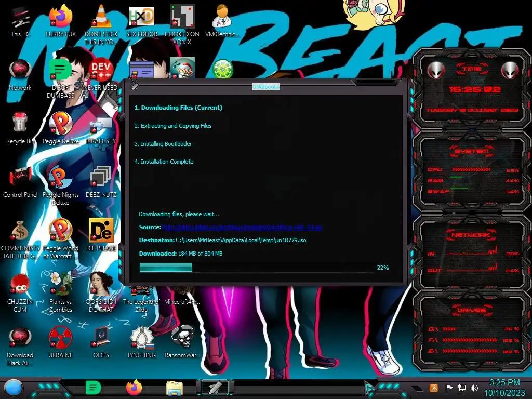Click the destination path un18779.iso text
The height and width of the screenshot is (399, 532).
click(241, 240)
